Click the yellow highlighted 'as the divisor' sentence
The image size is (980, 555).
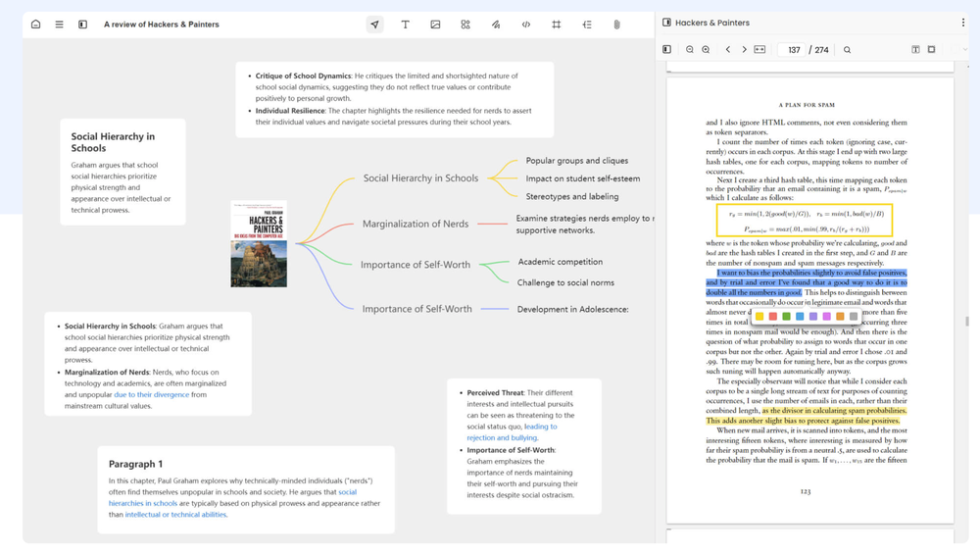click(x=807, y=416)
